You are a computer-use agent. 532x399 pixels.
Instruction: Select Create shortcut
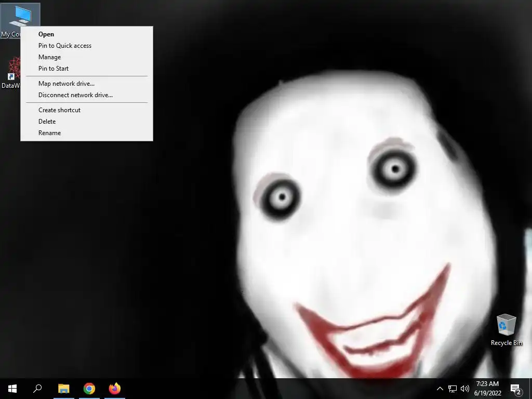87,110
